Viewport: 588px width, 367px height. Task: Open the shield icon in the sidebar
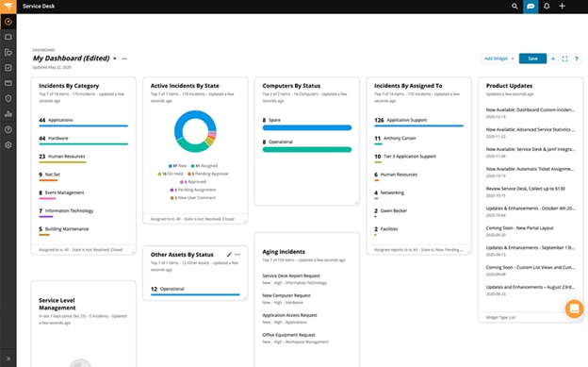[x=8, y=98]
